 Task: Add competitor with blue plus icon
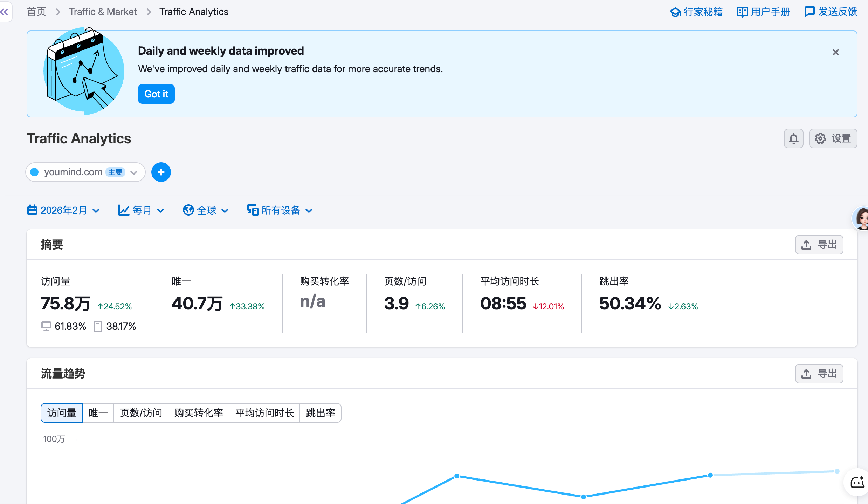pyautogui.click(x=161, y=172)
